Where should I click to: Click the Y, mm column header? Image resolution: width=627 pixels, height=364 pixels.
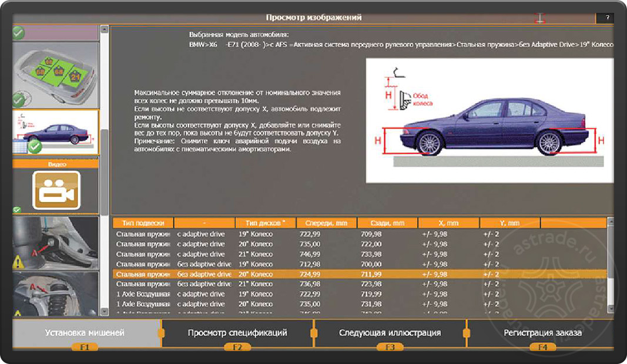pos(510,223)
